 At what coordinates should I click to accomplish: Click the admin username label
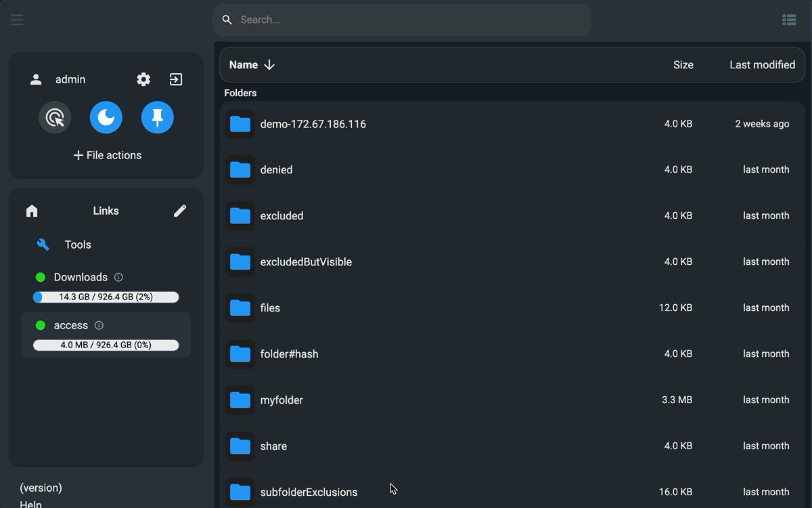[70, 79]
